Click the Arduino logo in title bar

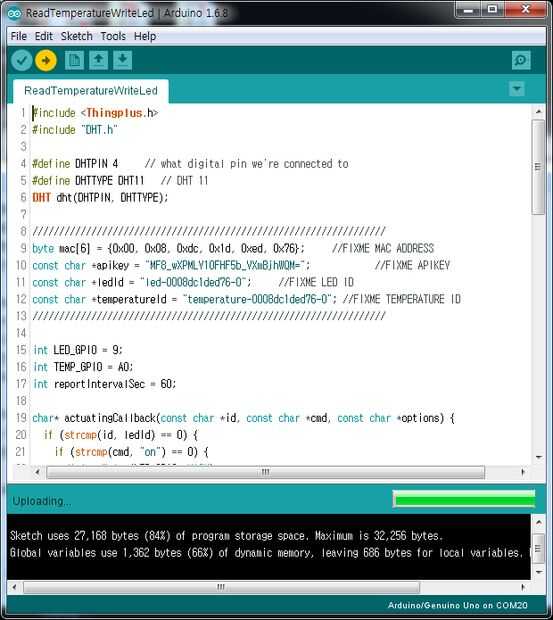pyautogui.click(x=14, y=13)
